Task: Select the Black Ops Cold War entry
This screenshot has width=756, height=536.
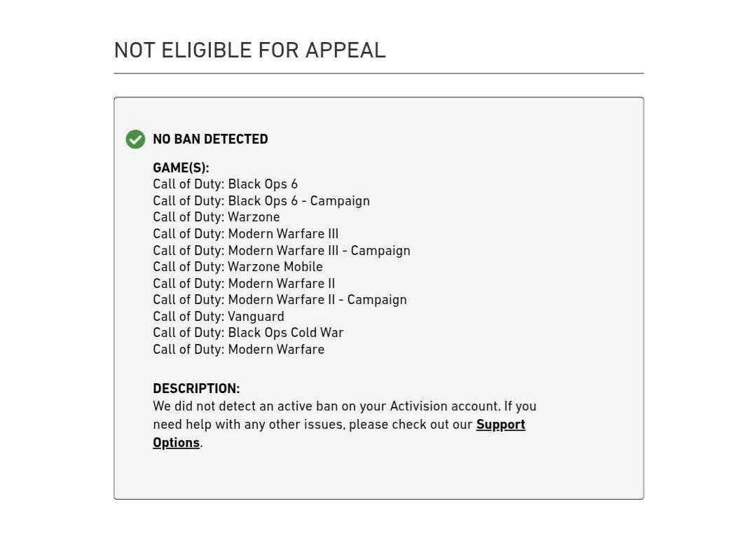Action: pos(248,333)
